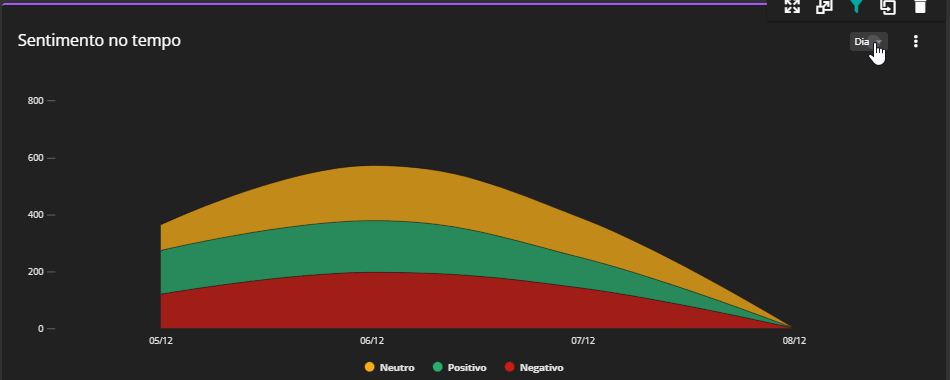Image resolution: width=950 pixels, height=380 pixels.
Task: Click the green Positivo area of chart
Action: [371, 246]
